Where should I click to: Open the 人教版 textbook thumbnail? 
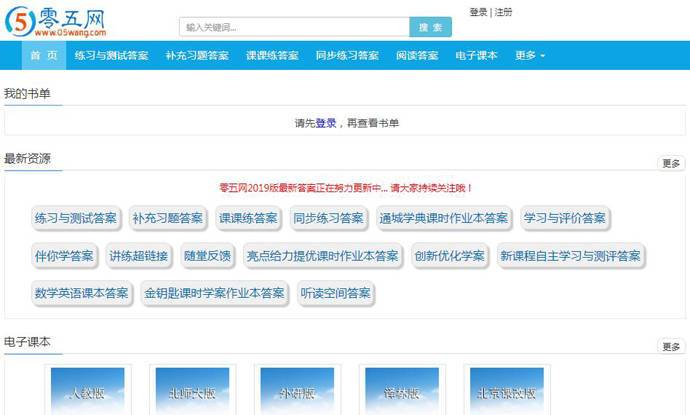88,391
